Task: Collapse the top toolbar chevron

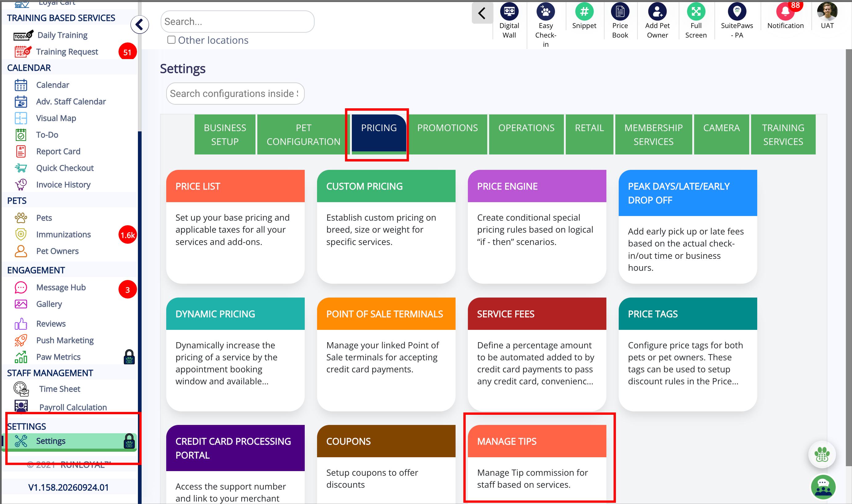Action: [482, 14]
